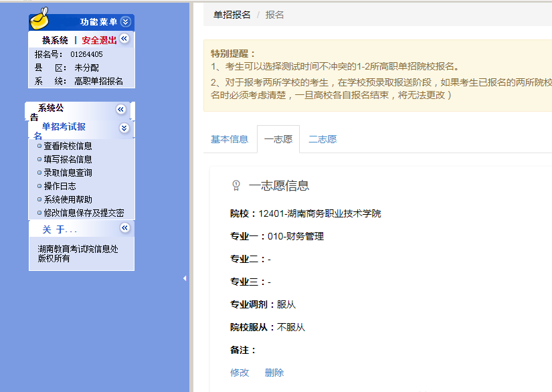Image resolution: width=552 pixels, height=392 pixels.
Task: Click 院校服从 不服从 value
Action: 291,327
